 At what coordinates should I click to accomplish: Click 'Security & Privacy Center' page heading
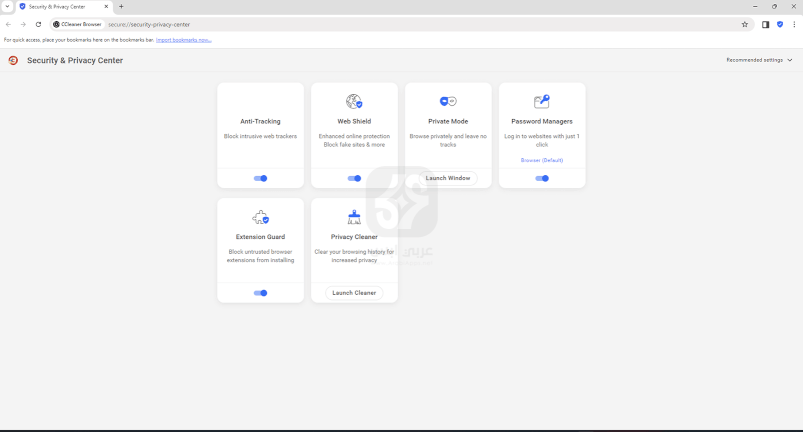coord(75,60)
